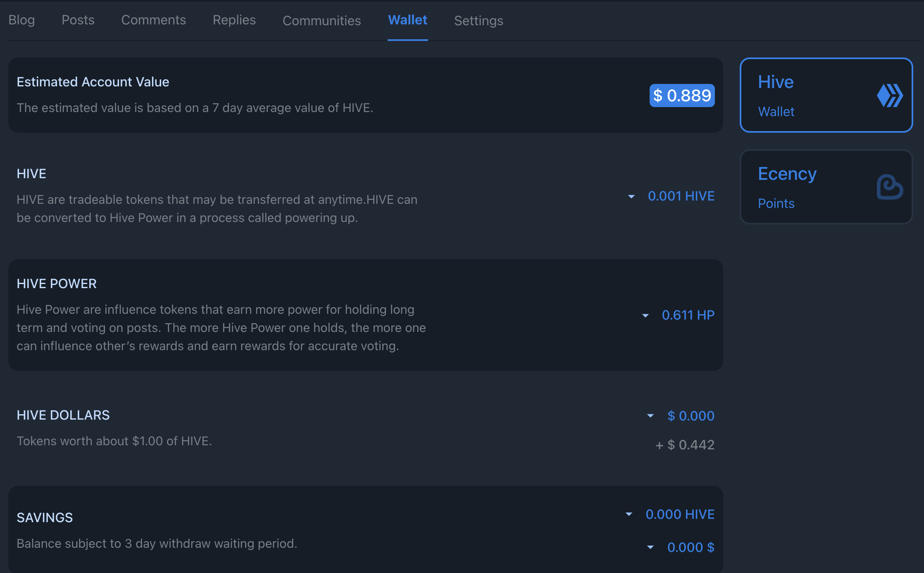Screen dimensions: 924x573
Task: Select the Wallet tab
Action: (408, 20)
